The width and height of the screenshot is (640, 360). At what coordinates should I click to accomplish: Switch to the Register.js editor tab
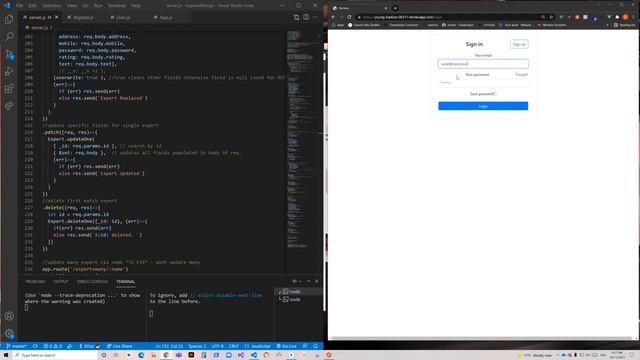click(83, 18)
